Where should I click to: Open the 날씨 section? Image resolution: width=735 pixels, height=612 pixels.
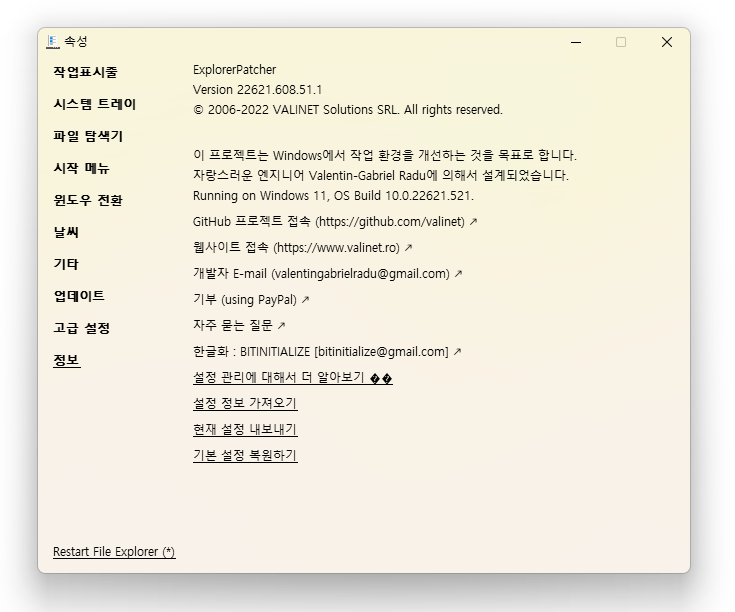pyautogui.click(x=66, y=232)
